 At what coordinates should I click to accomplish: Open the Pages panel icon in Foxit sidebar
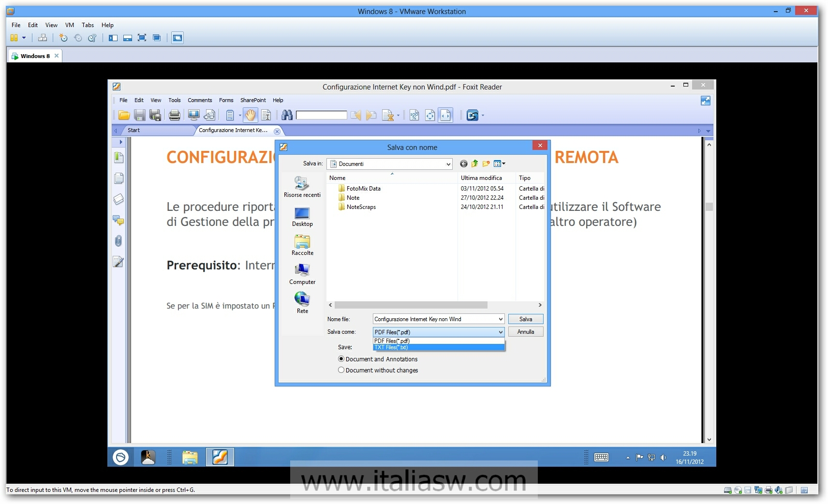[118, 178]
